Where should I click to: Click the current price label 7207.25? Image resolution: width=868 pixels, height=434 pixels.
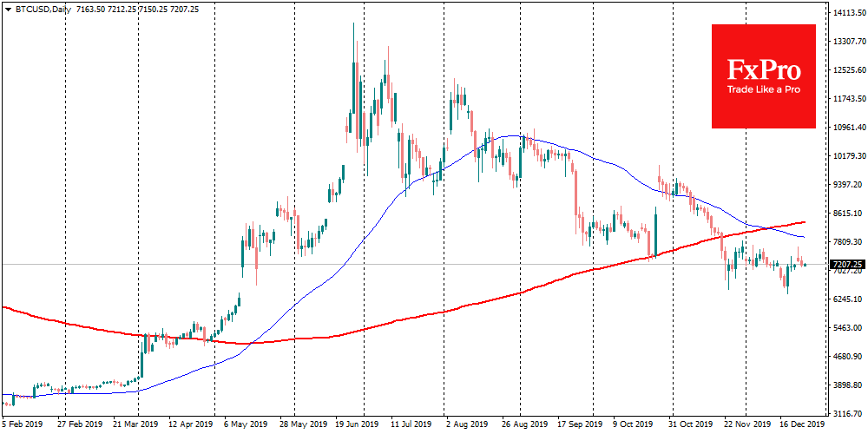click(847, 264)
